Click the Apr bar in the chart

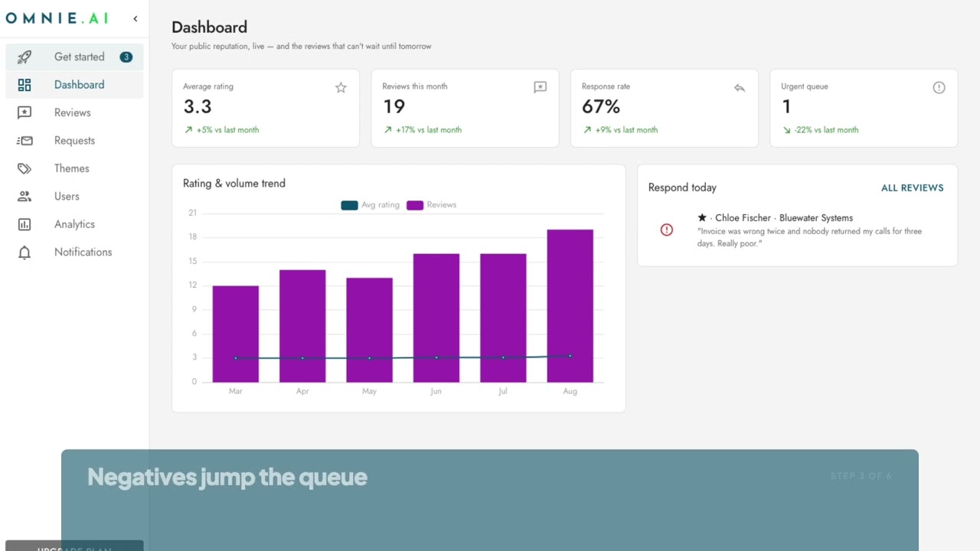302,325
